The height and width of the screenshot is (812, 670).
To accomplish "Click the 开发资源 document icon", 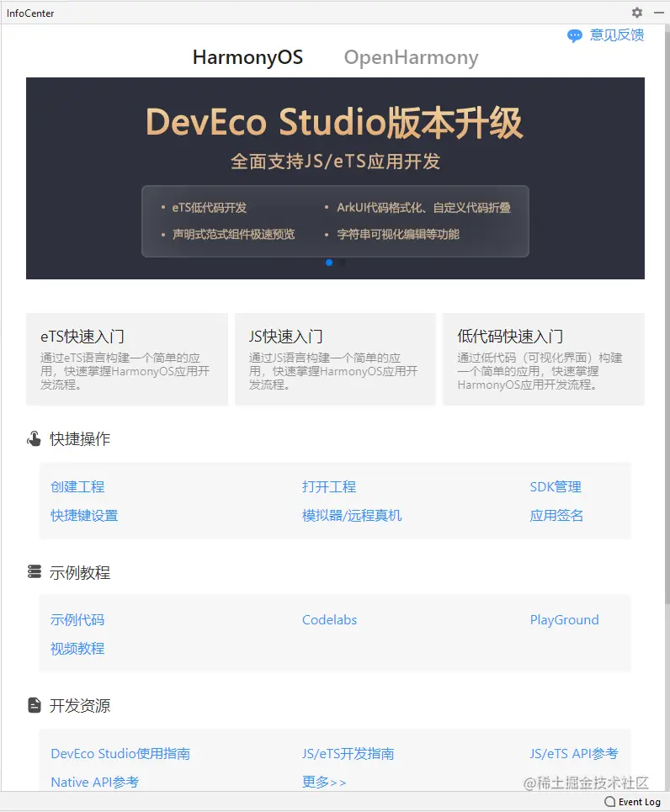I will click(35, 705).
